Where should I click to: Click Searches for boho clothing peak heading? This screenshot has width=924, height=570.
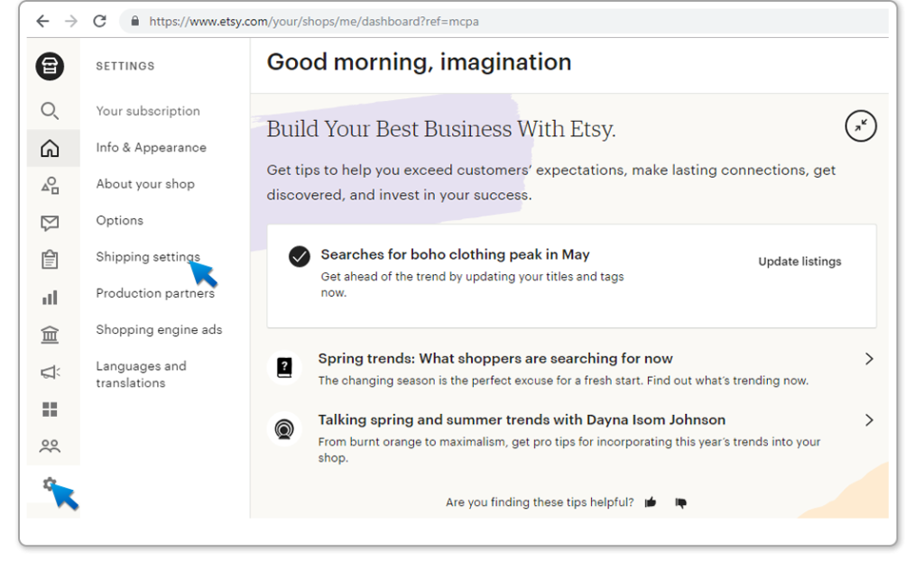pyautogui.click(x=455, y=254)
